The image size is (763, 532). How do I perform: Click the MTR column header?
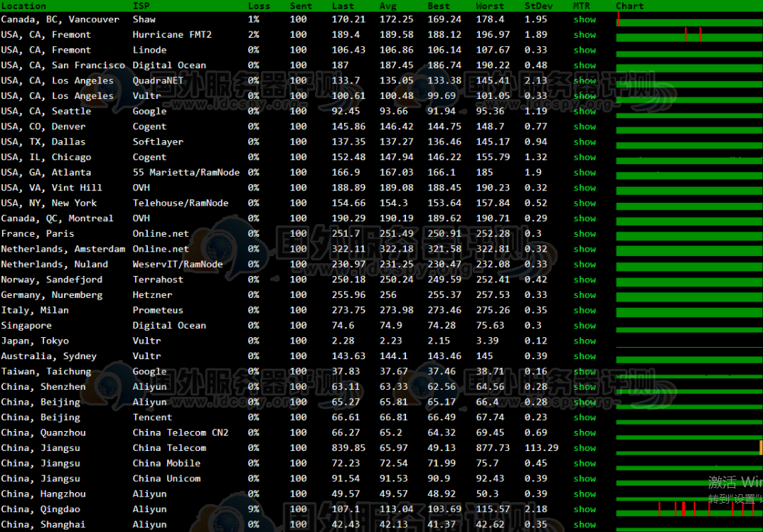pos(582,6)
